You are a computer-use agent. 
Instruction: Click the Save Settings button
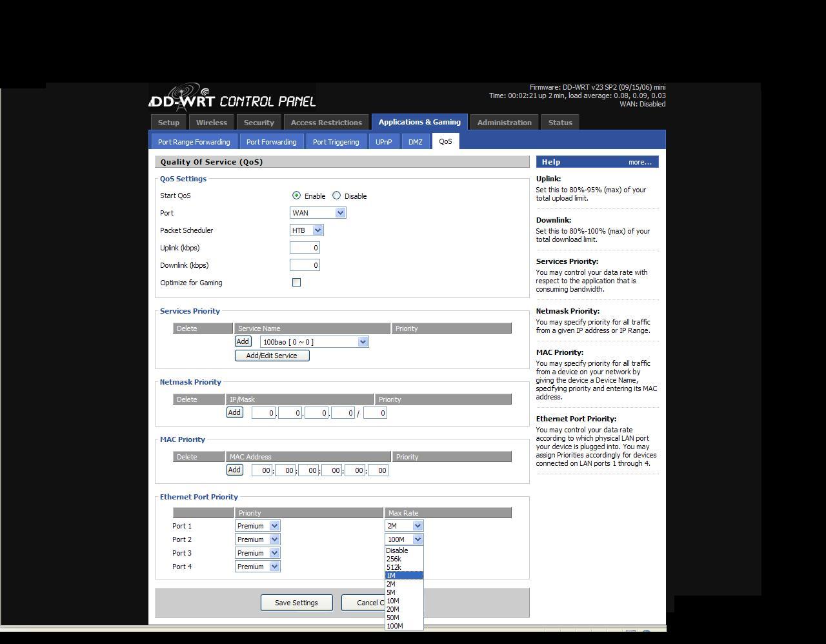(x=296, y=603)
